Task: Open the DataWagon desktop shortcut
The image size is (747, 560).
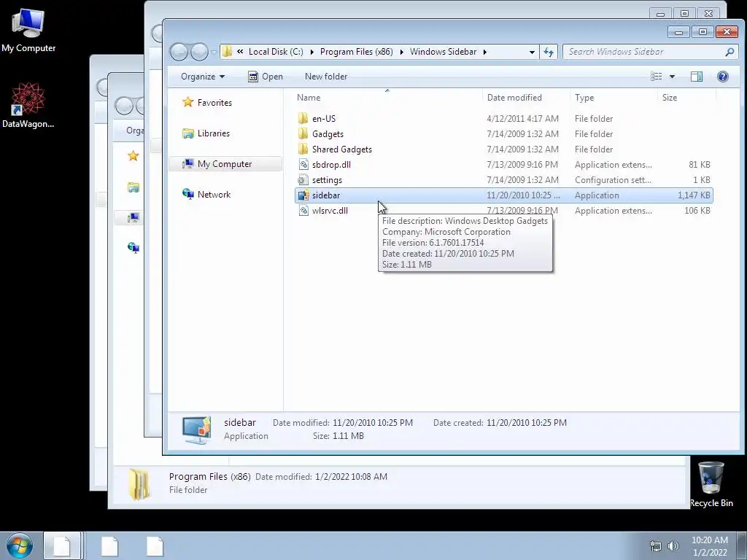Action: 28,105
